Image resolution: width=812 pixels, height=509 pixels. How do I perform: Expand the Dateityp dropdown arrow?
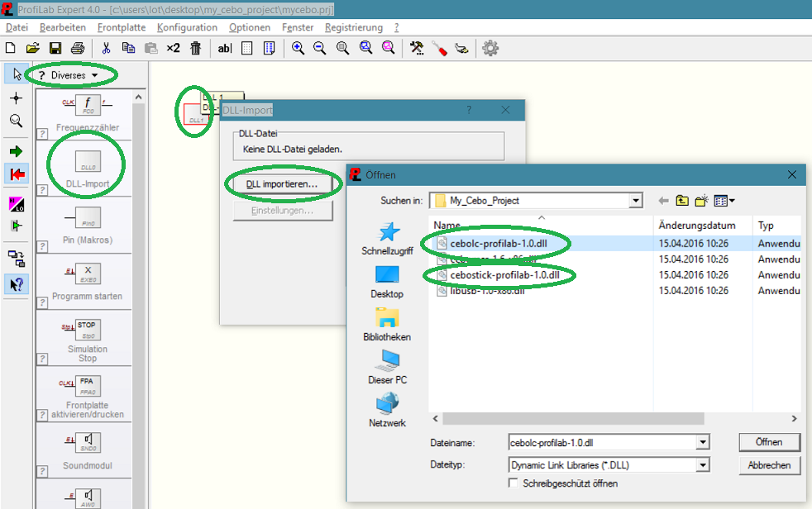click(x=702, y=465)
